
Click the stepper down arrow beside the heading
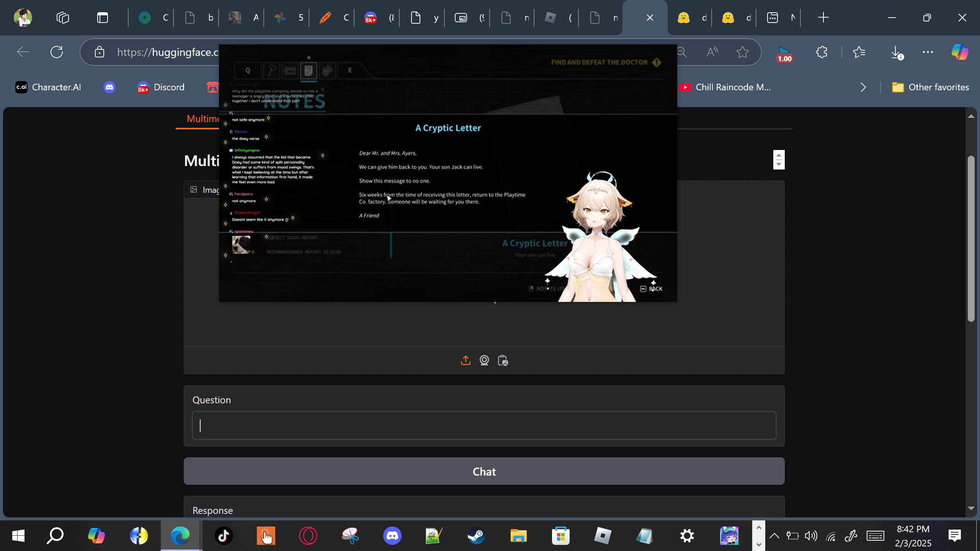pos(779,165)
